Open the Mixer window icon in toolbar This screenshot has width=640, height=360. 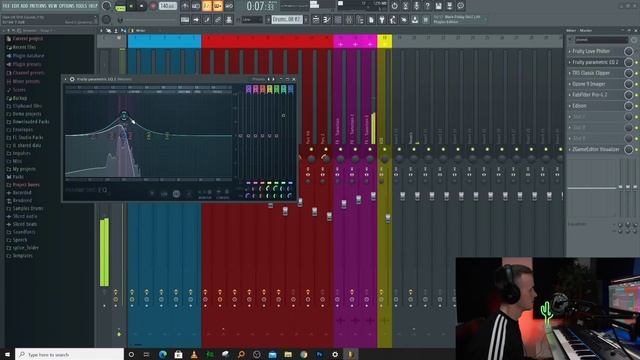(349, 20)
